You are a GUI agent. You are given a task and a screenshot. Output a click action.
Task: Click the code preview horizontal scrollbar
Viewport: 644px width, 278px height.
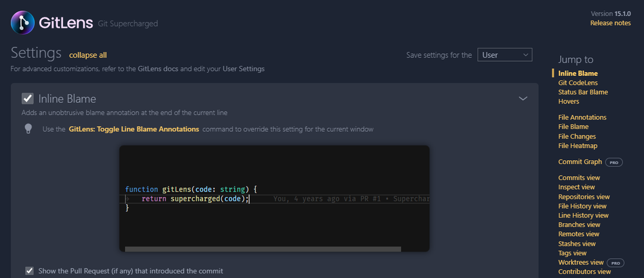pyautogui.click(x=262, y=249)
